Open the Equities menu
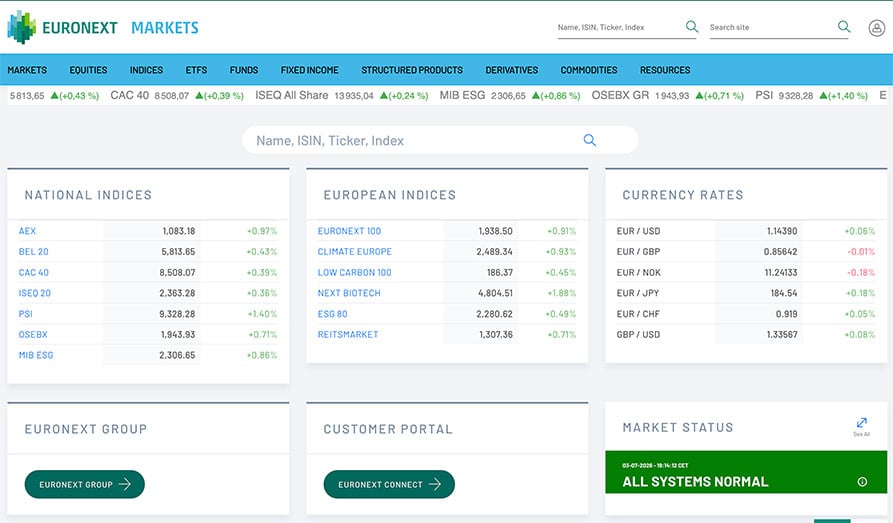893x523 pixels. pyautogui.click(x=88, y=70)
